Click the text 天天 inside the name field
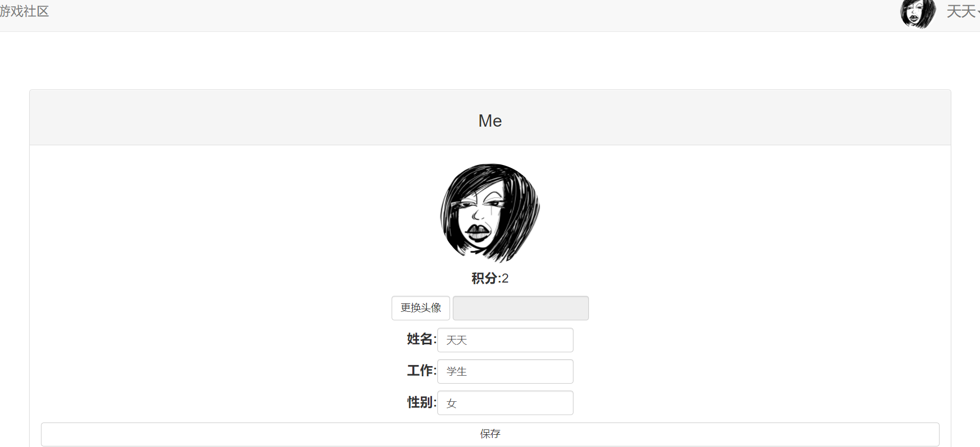The width and height of the screenshot is (980, 447). (x=456, y=340)
